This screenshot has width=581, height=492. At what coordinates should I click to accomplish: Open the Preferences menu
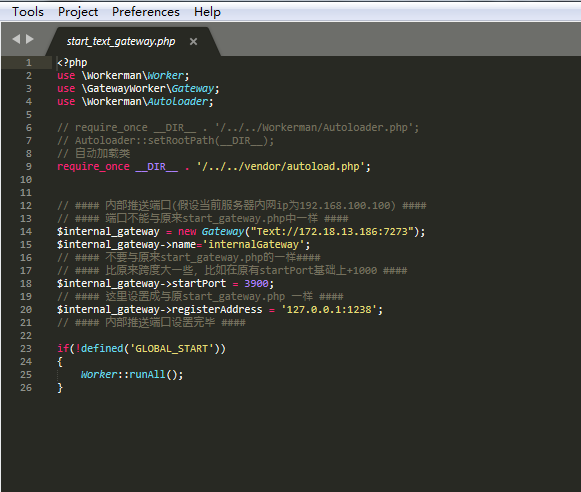coord(146,11)
